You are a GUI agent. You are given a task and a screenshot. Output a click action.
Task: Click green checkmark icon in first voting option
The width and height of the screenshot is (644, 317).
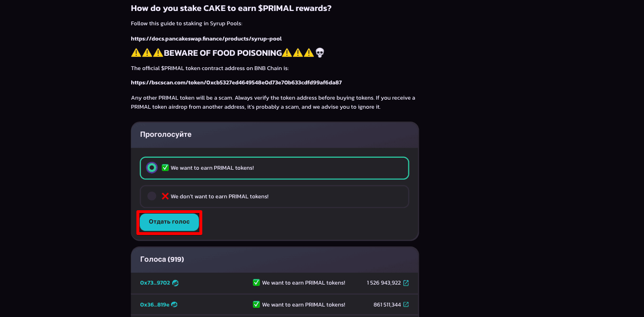pyautogui.click(x=165, y=168)
